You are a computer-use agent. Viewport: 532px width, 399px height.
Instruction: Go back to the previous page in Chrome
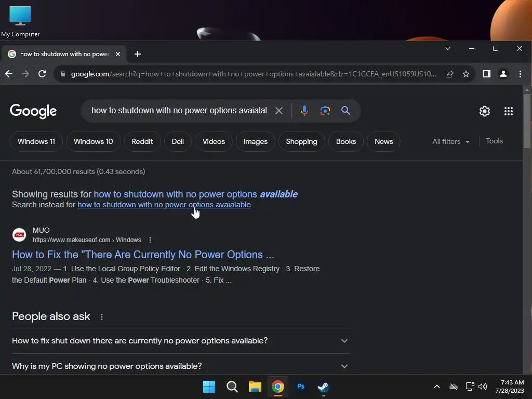9,74
